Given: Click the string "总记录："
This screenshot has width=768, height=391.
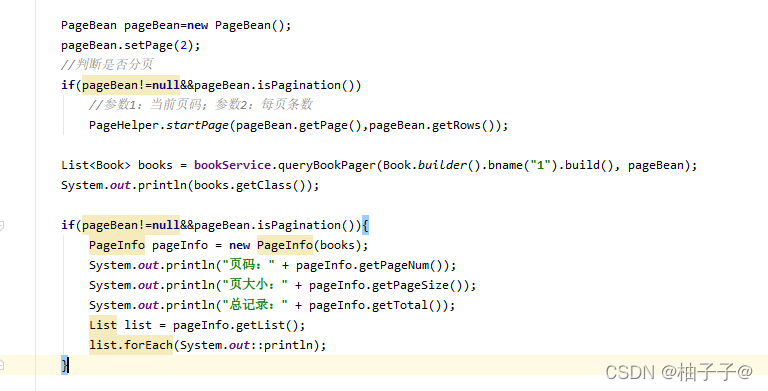Looking at the screenshot, I should 255,305.
